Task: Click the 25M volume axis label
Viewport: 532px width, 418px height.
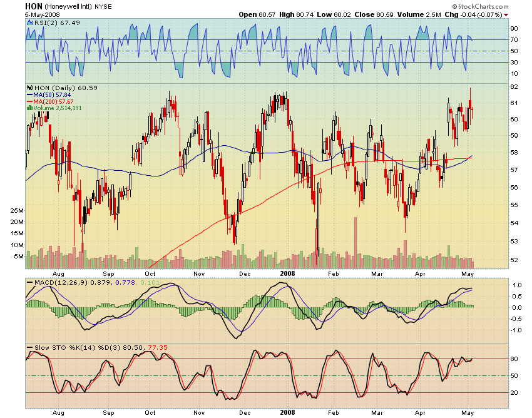Action: (17, 211)
